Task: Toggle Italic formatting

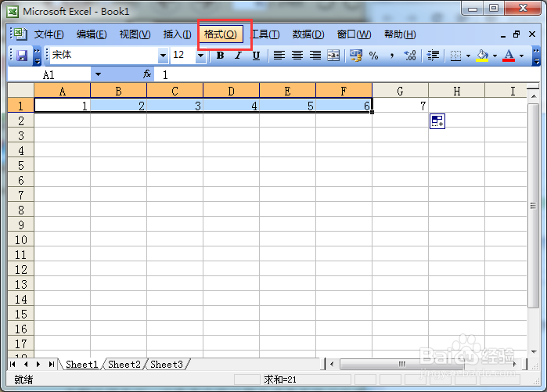Action: (238, 56)
